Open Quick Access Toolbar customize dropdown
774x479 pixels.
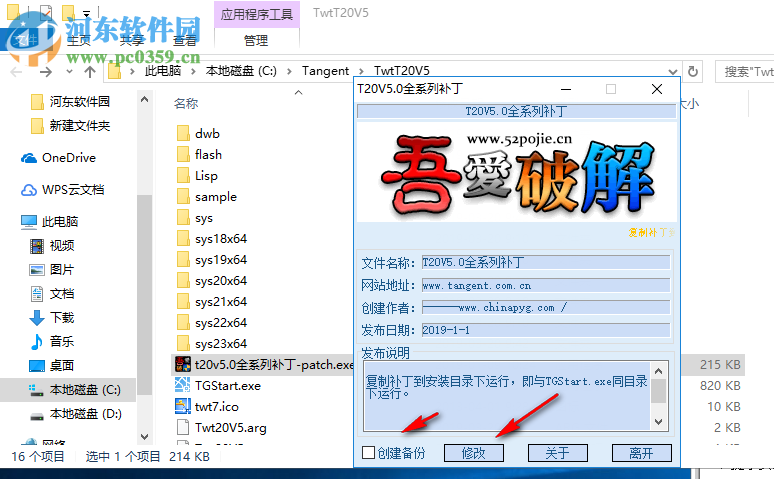point(86,13)
